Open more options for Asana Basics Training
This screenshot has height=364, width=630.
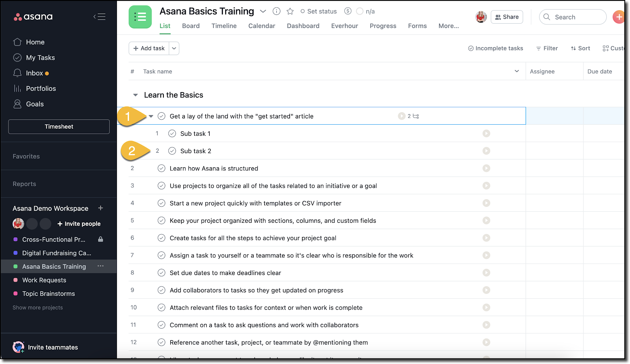click(x=101, y=266)
